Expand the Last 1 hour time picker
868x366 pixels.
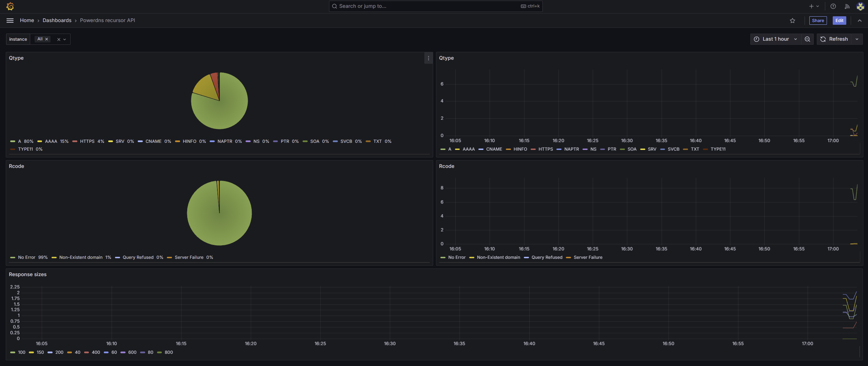775,39
